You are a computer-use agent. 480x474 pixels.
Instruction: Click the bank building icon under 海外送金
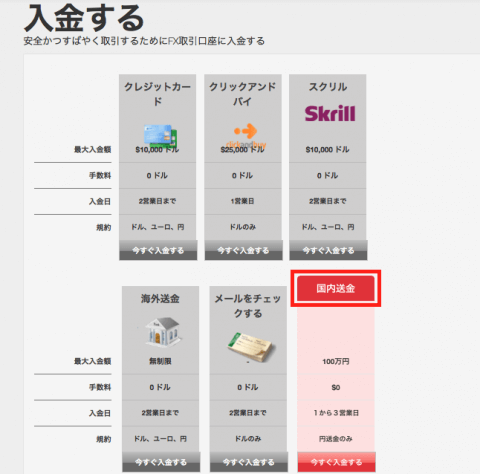163,332
